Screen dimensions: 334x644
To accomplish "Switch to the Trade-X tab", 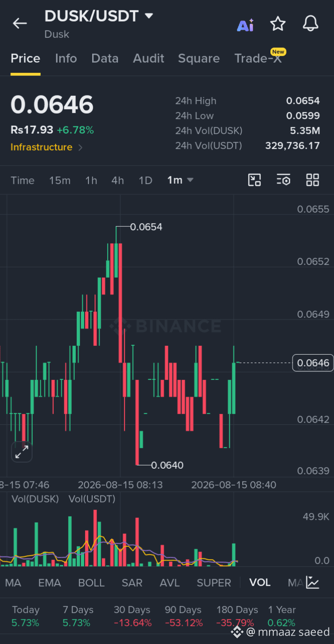I will tap(258, 58).
